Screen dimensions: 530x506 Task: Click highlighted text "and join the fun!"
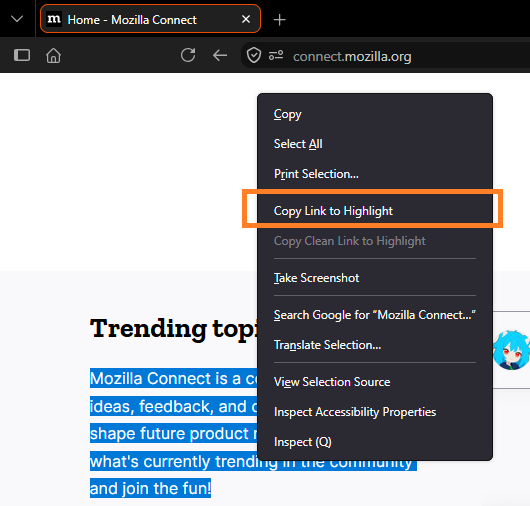coord(150,488)
